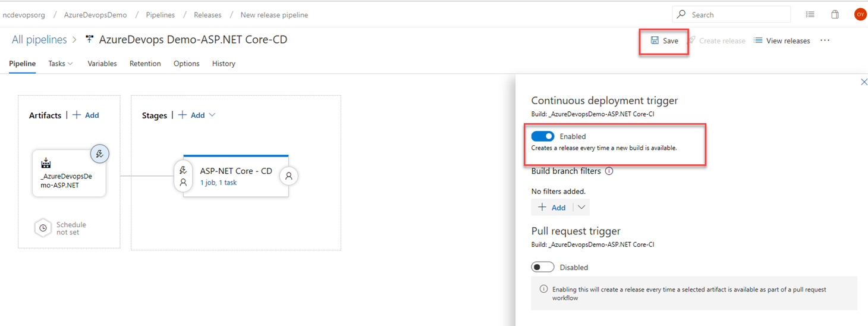The width and height of the screenshot is (868, 326).
Task: Open View releases
Action: (782, 40)
